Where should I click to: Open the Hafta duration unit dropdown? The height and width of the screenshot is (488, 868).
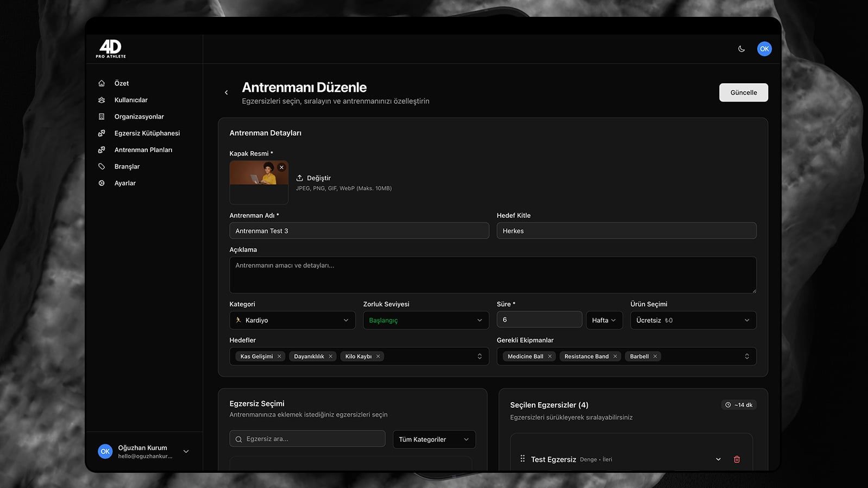tap(603, 320)
